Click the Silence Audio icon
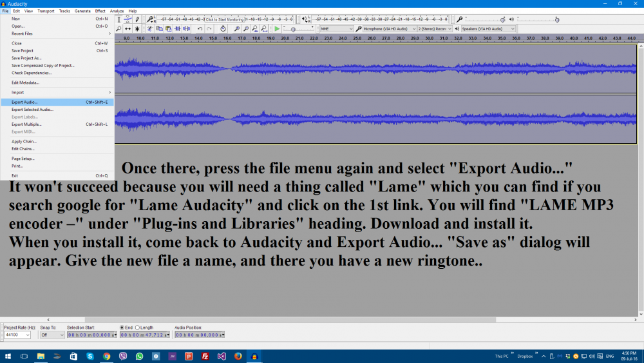 (x=187, y=29)
